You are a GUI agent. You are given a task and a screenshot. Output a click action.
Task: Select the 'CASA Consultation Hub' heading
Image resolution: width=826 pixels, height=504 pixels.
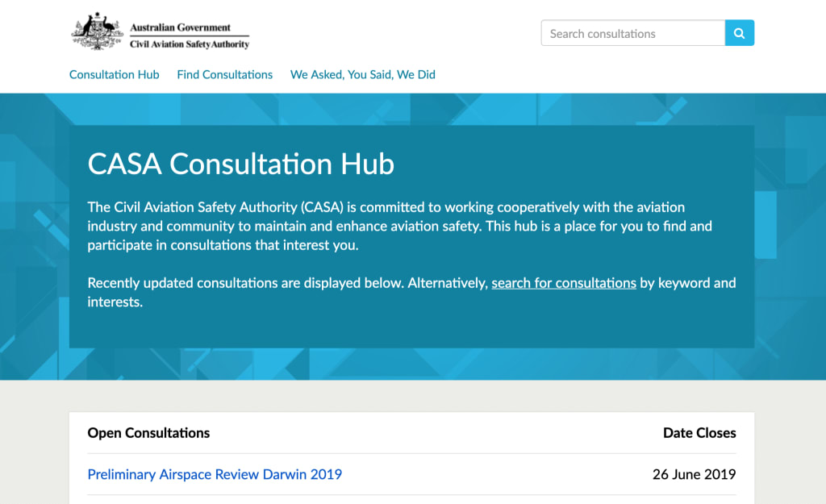(240, 164)
